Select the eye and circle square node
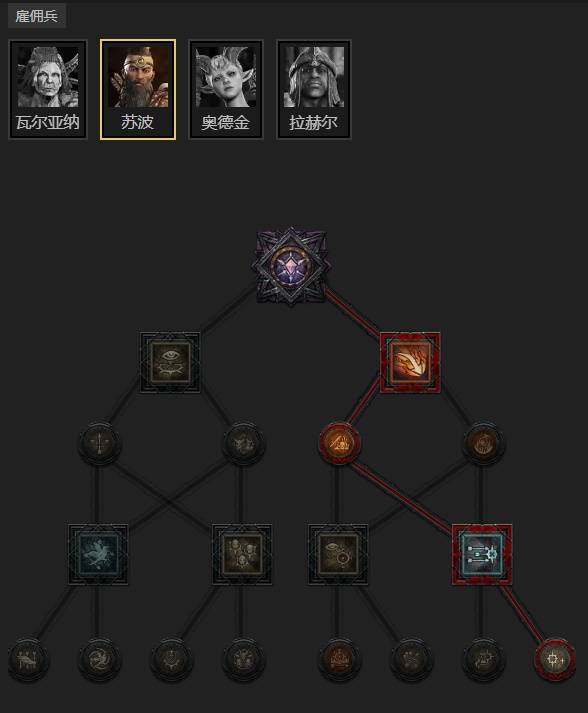This screenshot has width=588, height=713. click(338, 554)
